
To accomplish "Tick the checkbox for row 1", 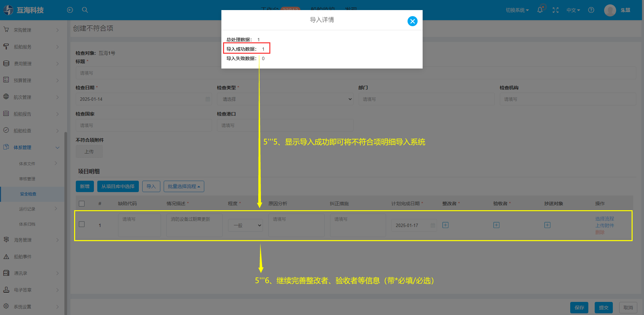I will tap(82, 224).
